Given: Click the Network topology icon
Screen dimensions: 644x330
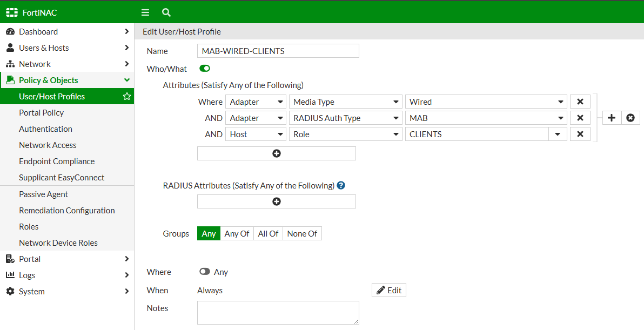Looking at the screenshot, I should click(10, 64).
